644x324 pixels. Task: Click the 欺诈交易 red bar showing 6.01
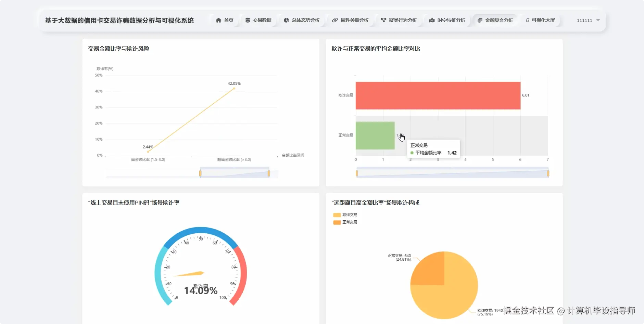[438, 95]
